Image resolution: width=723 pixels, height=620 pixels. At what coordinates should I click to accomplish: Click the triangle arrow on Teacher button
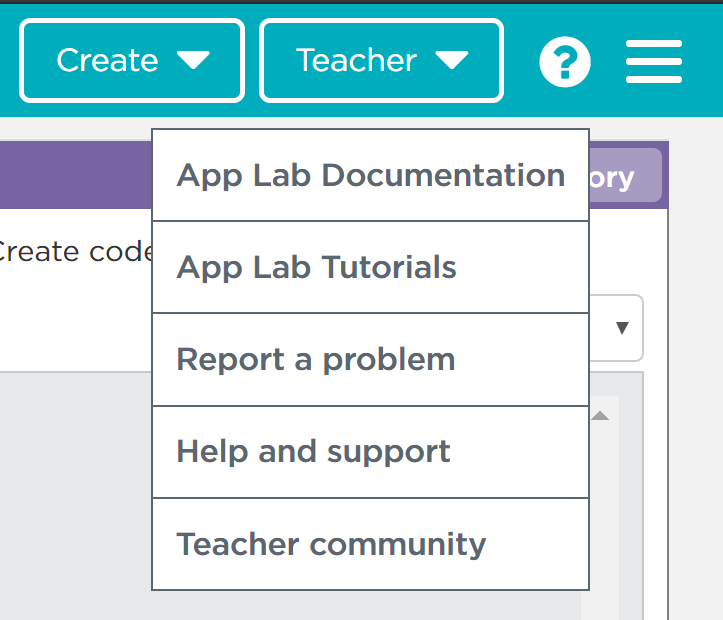click(x=452, y=61)
